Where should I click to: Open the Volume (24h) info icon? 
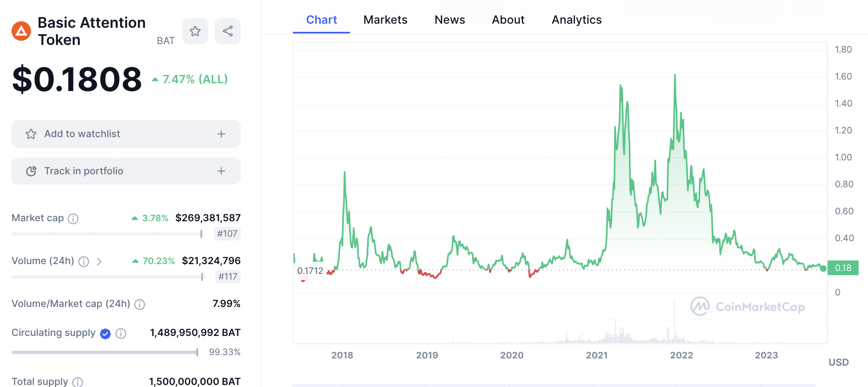coord(84,262)
